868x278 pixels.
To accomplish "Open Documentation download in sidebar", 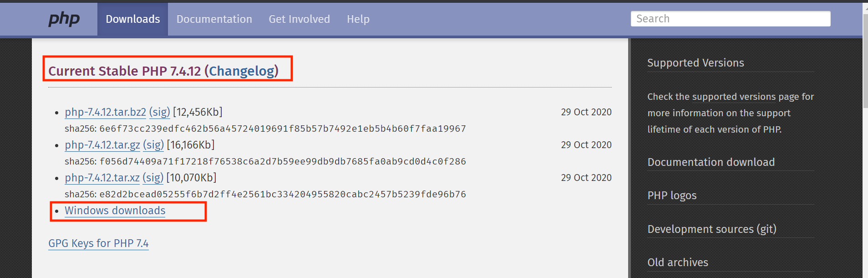I will coord(711,162).
